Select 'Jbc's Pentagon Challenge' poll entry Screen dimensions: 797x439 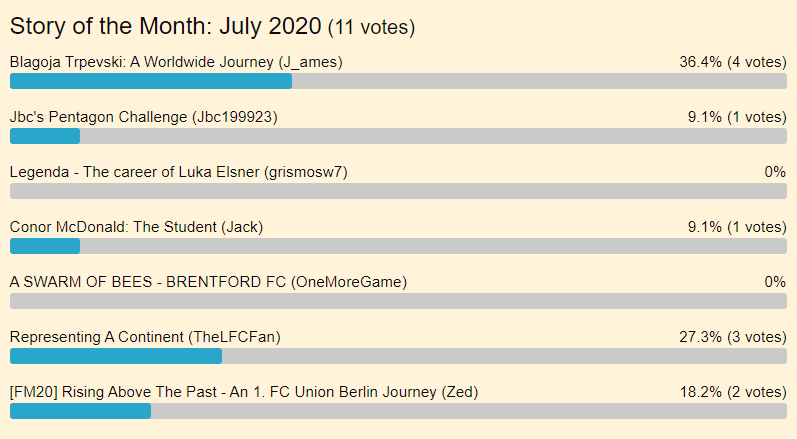pyautogui.click(x=143, y=117)
